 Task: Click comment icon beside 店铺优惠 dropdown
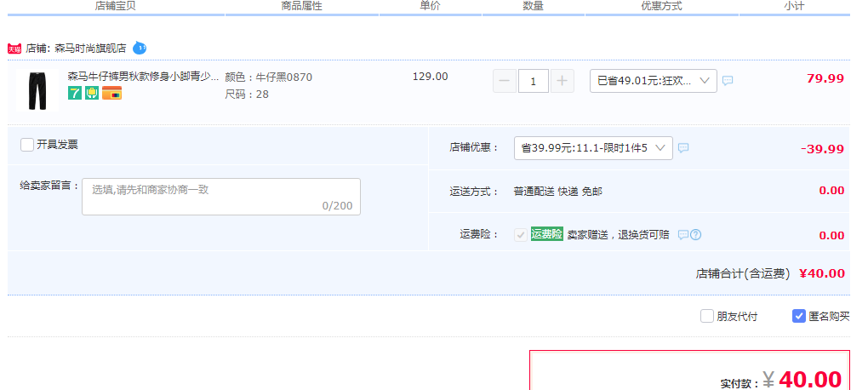pyautogui.click(x=683, y=148)
